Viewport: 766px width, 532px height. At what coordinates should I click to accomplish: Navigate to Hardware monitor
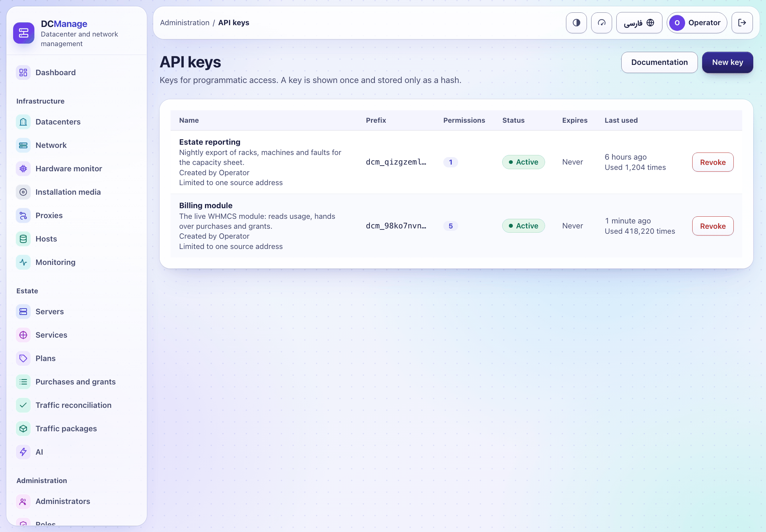tap(77, 169)
